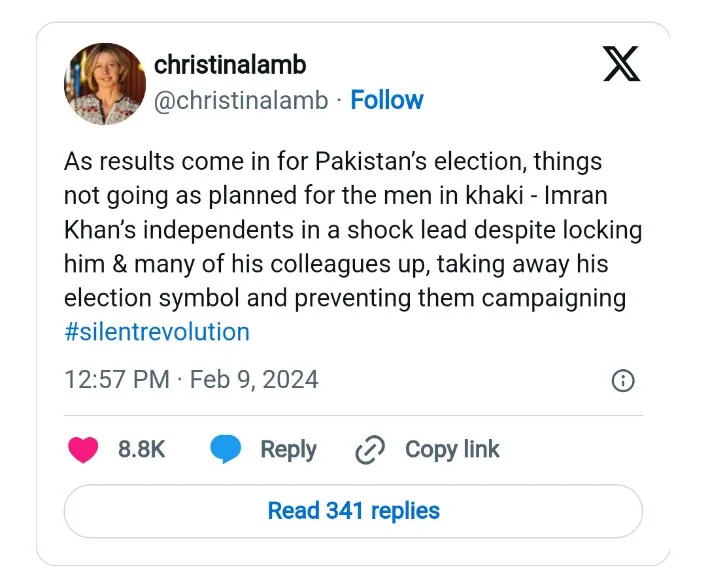
Task: Click the Reply text label
Action: pos(289,450)
